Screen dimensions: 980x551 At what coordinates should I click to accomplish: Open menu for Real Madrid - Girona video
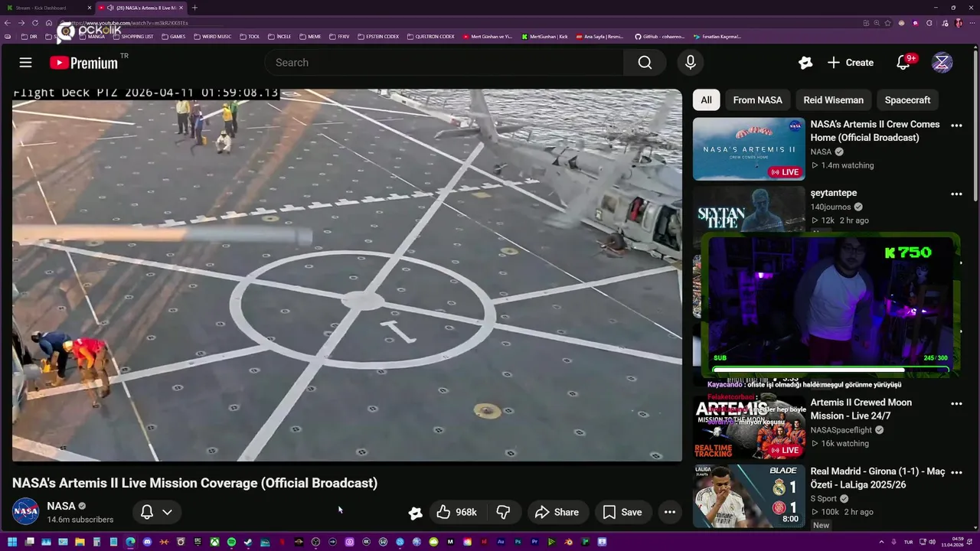tap(956, 472)
